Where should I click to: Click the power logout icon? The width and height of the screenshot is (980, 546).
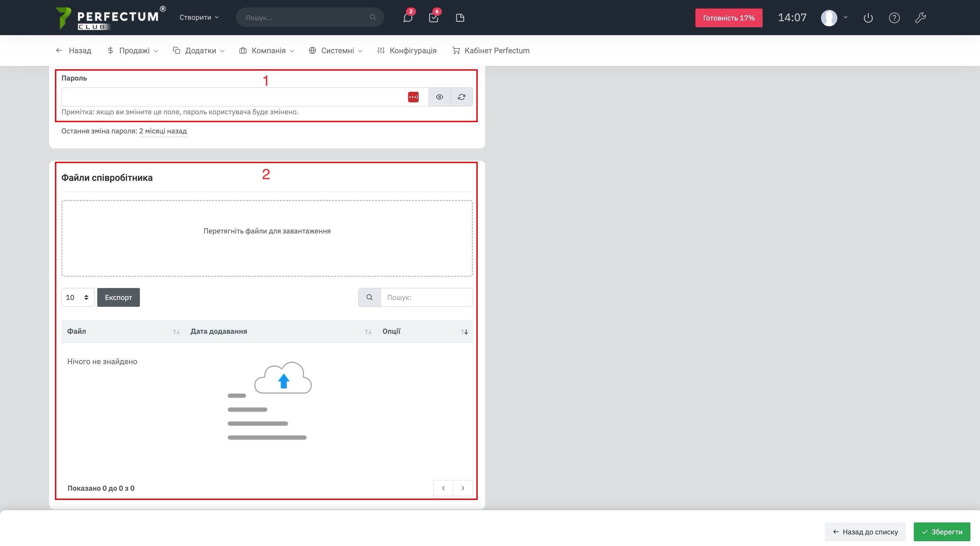coord(868,18)
